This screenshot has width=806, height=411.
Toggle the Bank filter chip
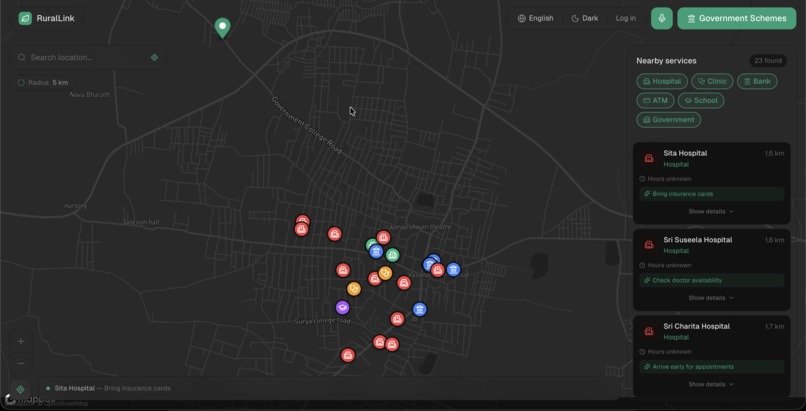coord(757,81)
